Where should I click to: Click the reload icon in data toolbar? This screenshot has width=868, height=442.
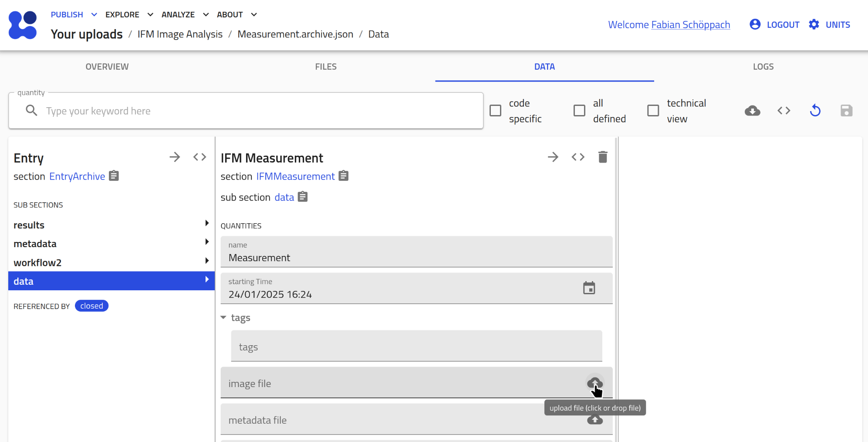click(x=815, y=111)
